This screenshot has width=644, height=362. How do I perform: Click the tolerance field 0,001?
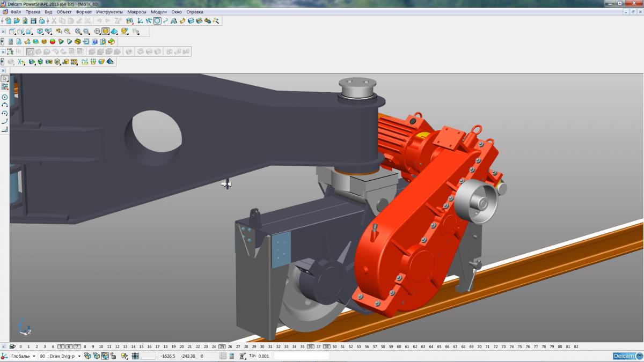[x=264, y=356]
